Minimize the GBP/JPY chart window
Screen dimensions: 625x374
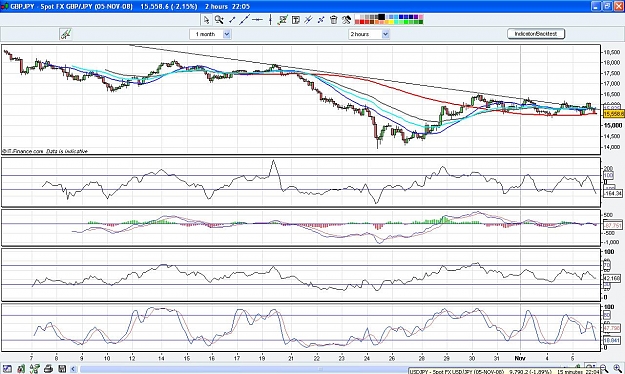(596, 6)
